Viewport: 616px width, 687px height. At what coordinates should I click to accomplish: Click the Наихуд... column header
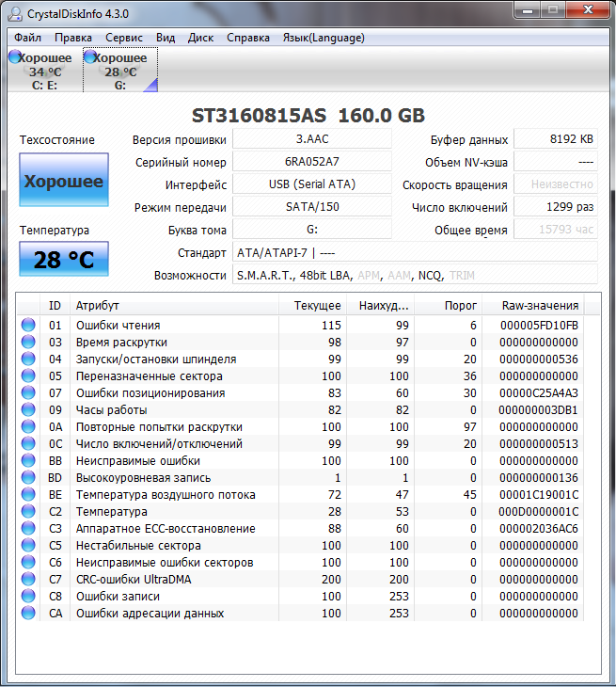point(380,305)
